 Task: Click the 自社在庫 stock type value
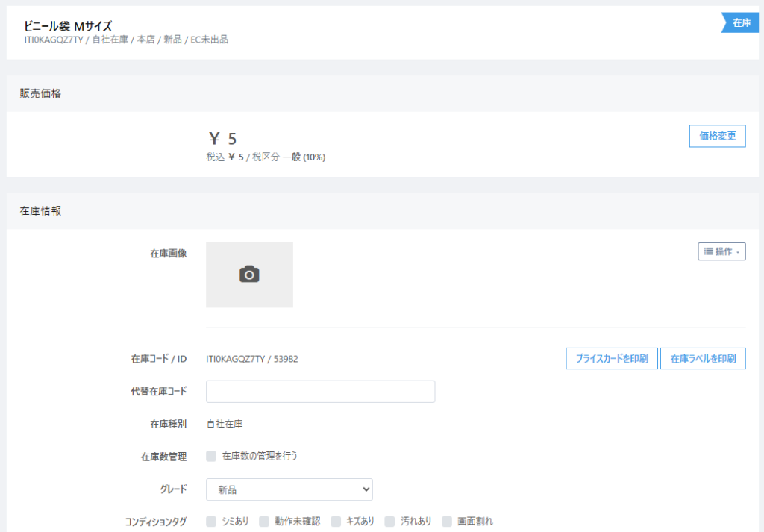point(224,424)
